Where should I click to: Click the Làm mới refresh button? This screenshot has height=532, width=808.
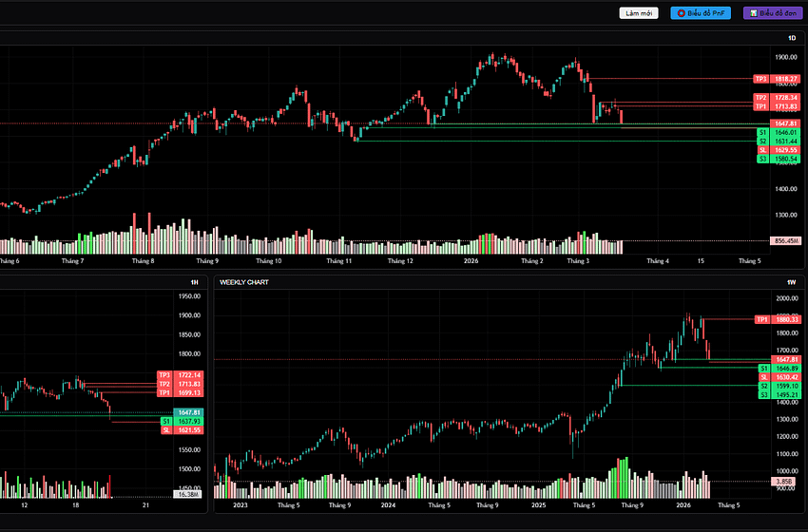pyautogui.click(x=639, y=13)
